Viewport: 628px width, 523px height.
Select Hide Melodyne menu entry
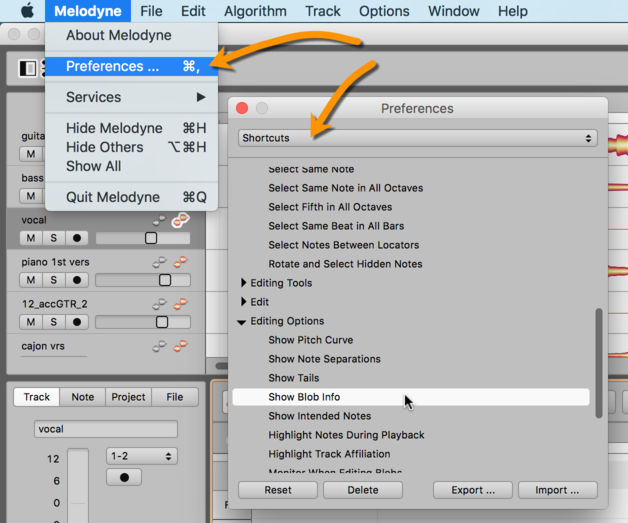pyautogui.click(x=132, y=128)
